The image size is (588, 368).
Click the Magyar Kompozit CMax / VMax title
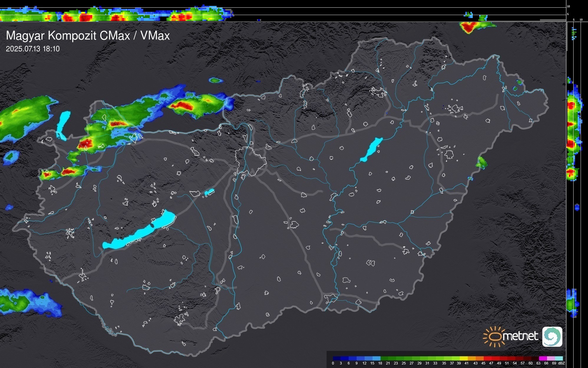pyautogui.click(x=88, y=36)
